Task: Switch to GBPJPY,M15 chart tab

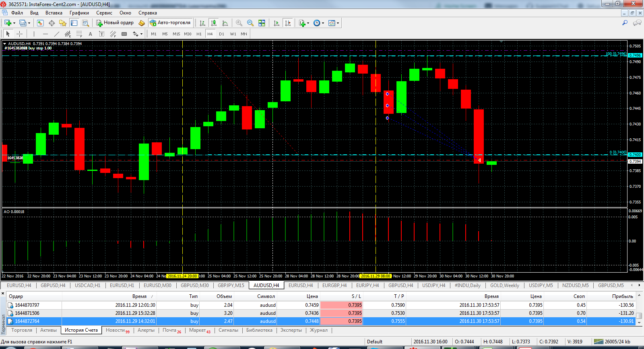Action: click(231, 285)
